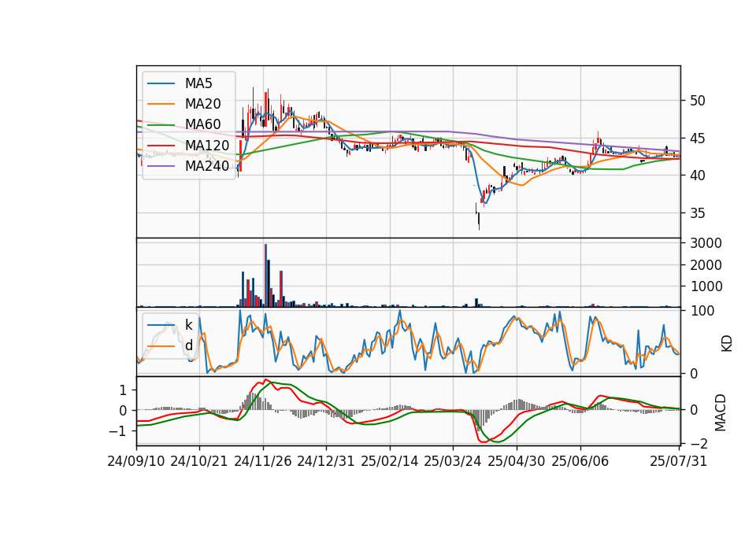This screenshot has width=756, height=543.
Task: Click the KD axis label
Action: point(727,344)
